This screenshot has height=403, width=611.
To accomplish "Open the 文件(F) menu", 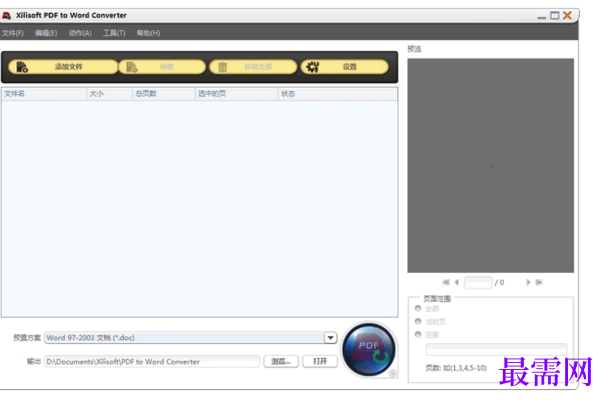I will [12, 33].
